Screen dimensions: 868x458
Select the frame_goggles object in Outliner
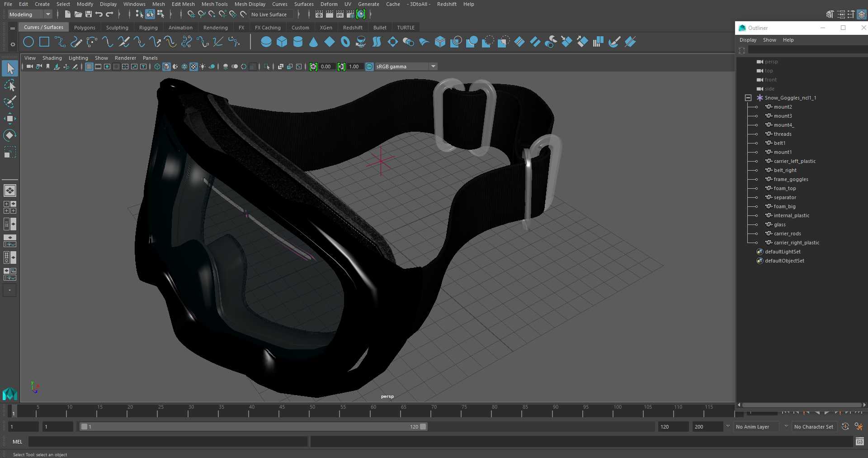coord(791,179)
